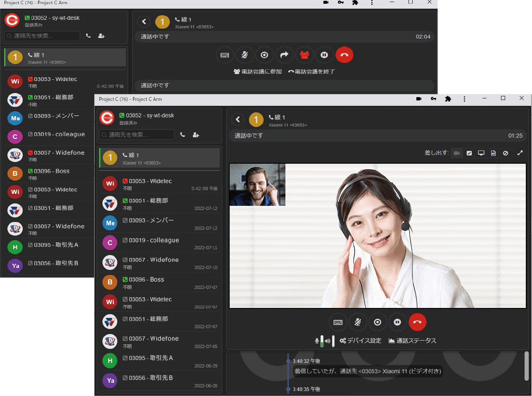Image resolution: width=532 pixels, height=396 pixels.
Task: Click the self-view video thumbnail of the man
Action: pyautogui.click(x=257, y=185)
